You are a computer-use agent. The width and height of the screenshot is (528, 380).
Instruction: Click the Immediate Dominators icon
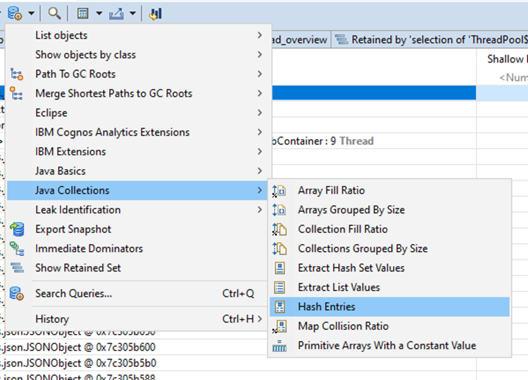[x=17, y=249]
